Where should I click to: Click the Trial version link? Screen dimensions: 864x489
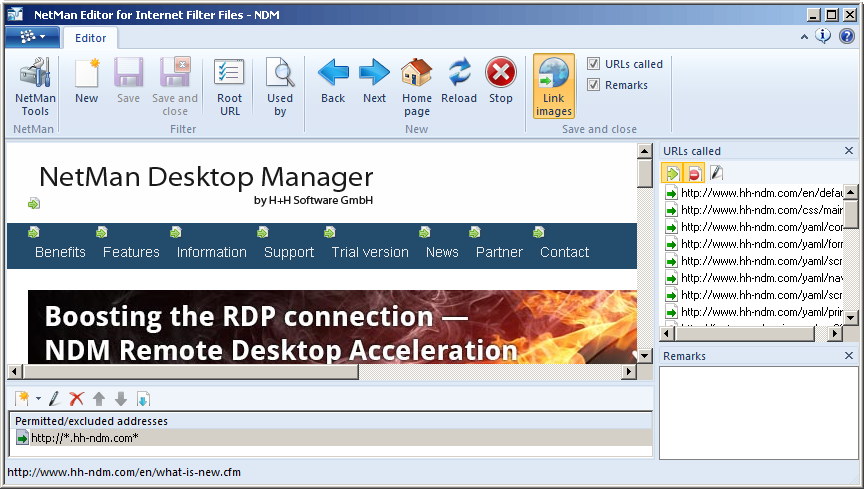[370, 252]
